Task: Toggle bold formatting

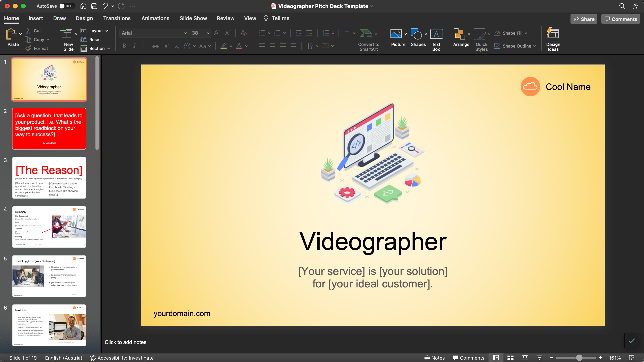Action: 124,46
